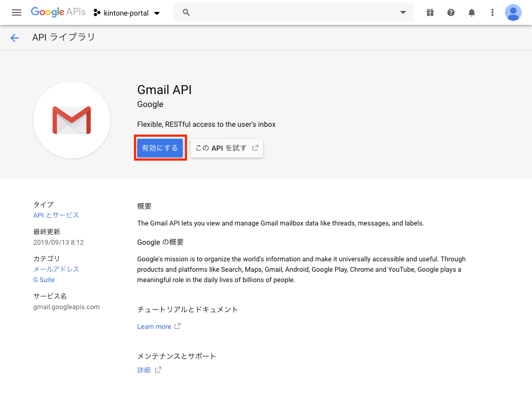Open the メールアドレス category link
Viewport: 532px width, 399px height.
click(56, 269)
